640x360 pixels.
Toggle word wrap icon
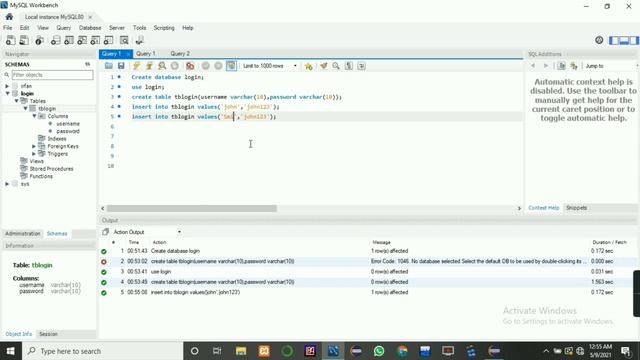pos(362,66)
